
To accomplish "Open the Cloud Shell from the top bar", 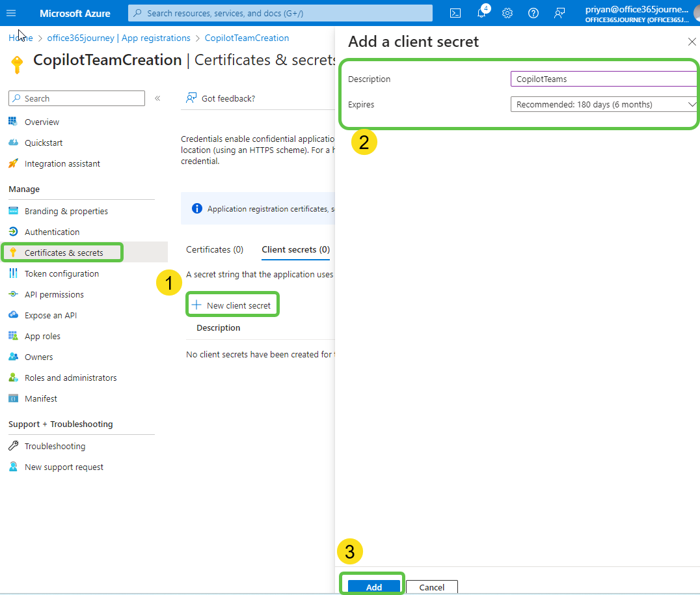I will pos(455,13).
